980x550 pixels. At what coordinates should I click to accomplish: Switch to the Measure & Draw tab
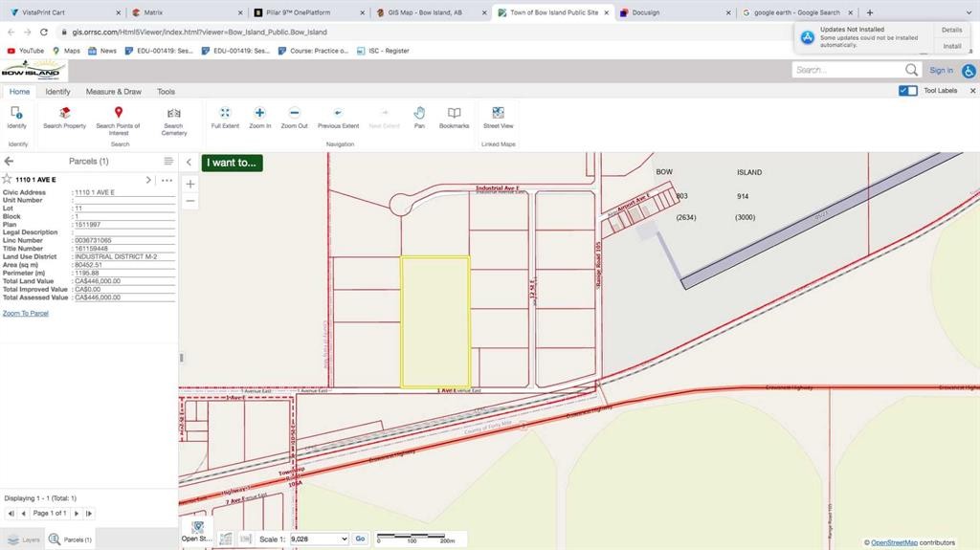pyautogui.click(x=113, y=92)
